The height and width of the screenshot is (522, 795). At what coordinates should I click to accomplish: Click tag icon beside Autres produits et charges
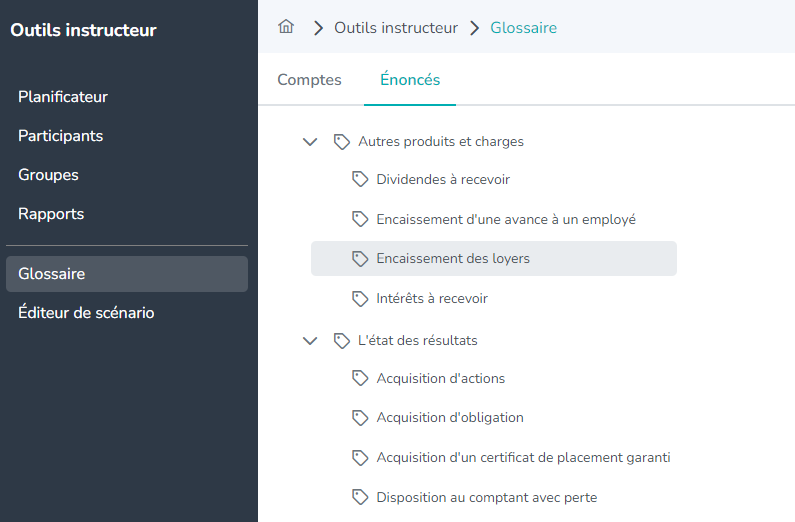[x=342, y=142]
